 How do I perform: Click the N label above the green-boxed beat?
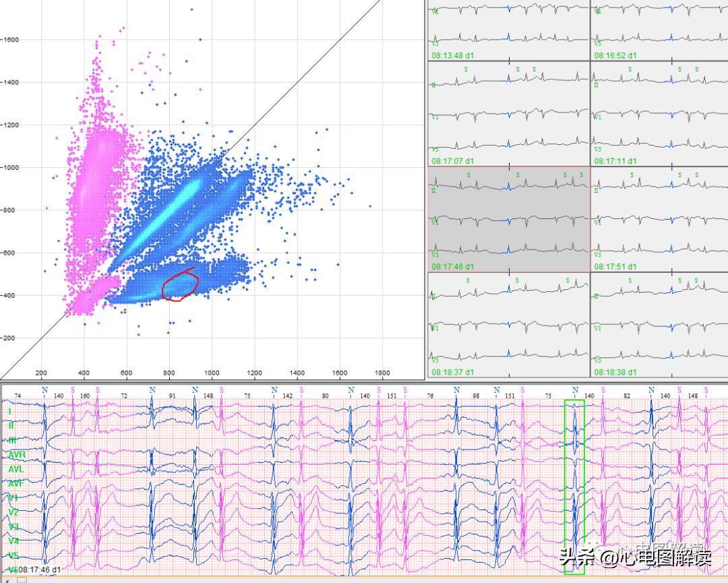click(575, 390)
